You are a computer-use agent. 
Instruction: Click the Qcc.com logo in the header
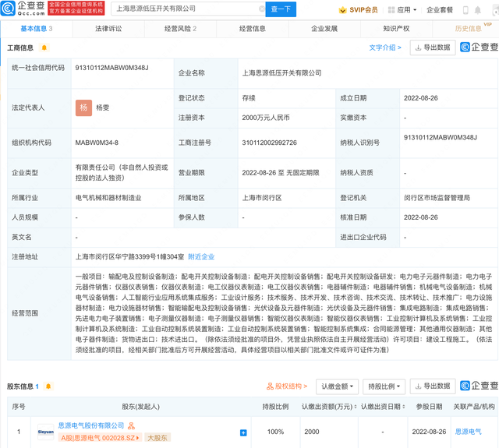point(23,9)
